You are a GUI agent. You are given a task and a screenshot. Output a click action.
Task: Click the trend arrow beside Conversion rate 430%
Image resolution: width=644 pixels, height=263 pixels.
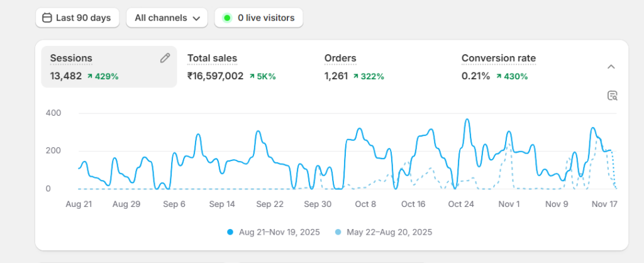click(499, 77)
